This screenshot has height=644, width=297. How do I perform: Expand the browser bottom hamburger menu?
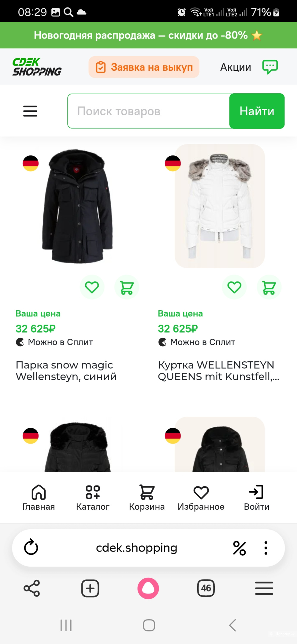264,588
